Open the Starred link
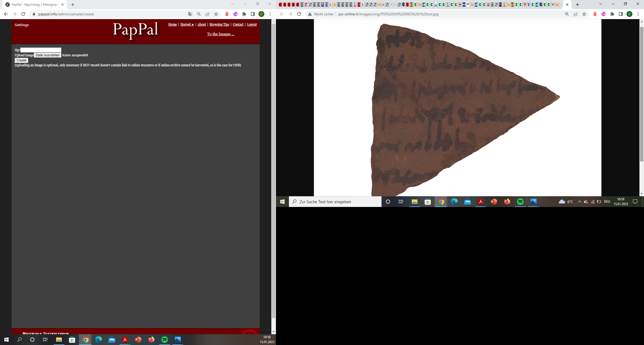644x345 pixels. (187, 25)
